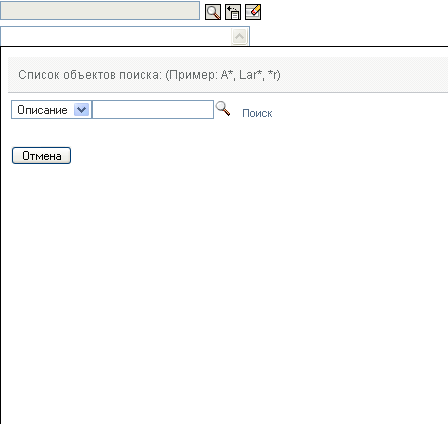Click the greyed-out input field at top
Viewport: 448px width, 424px height.
(100, 11)
